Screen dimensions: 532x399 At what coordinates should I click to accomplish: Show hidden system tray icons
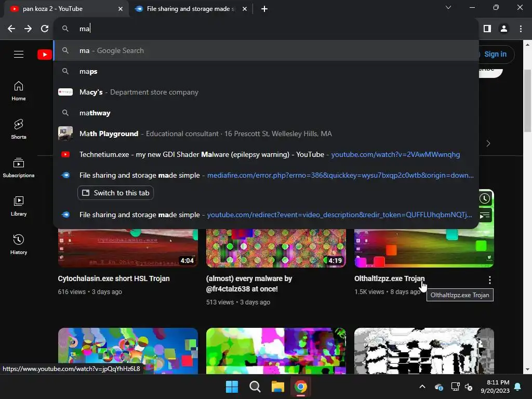tap(422, 387)
